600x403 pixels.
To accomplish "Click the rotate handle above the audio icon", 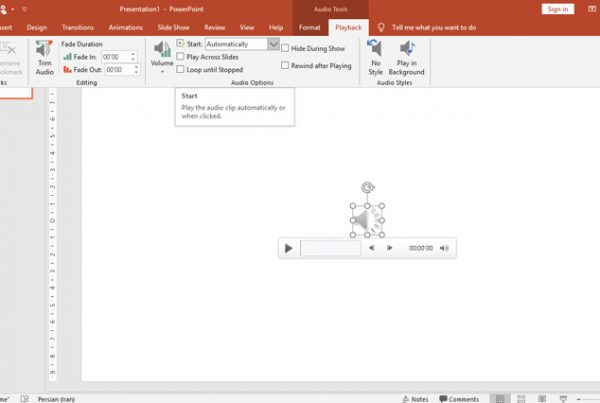I will coord(367,187).
